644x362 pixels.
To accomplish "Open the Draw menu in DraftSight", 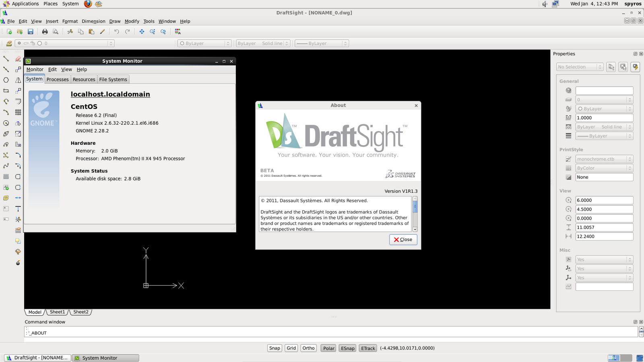I will pyautogui.click(x=115, y=21).
